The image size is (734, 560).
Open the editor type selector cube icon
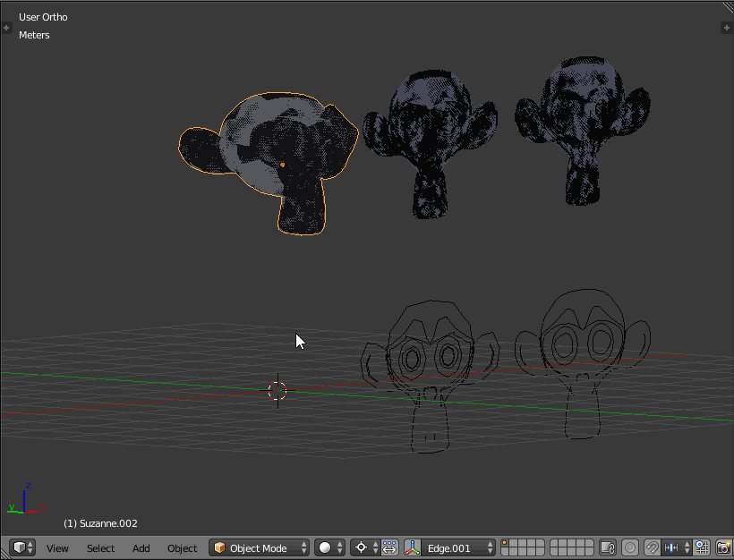pyautogui.click(x=22, y=547)
